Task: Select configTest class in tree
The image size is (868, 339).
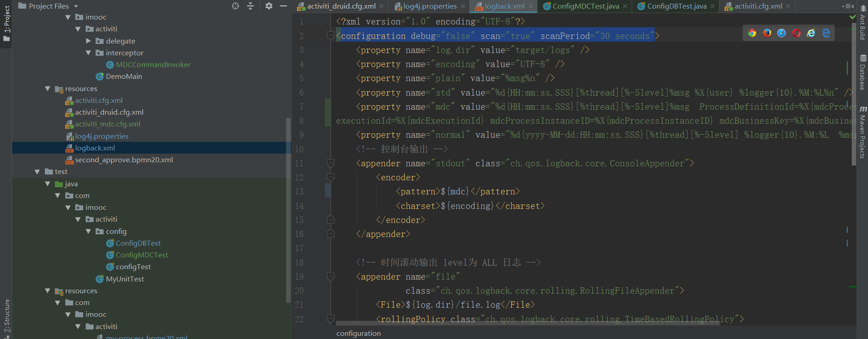Action: tap(133, 267)
